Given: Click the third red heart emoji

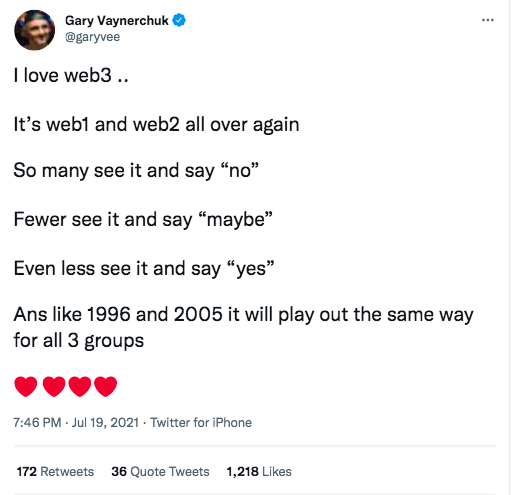Looking at the screenshot, I should 80,386.
